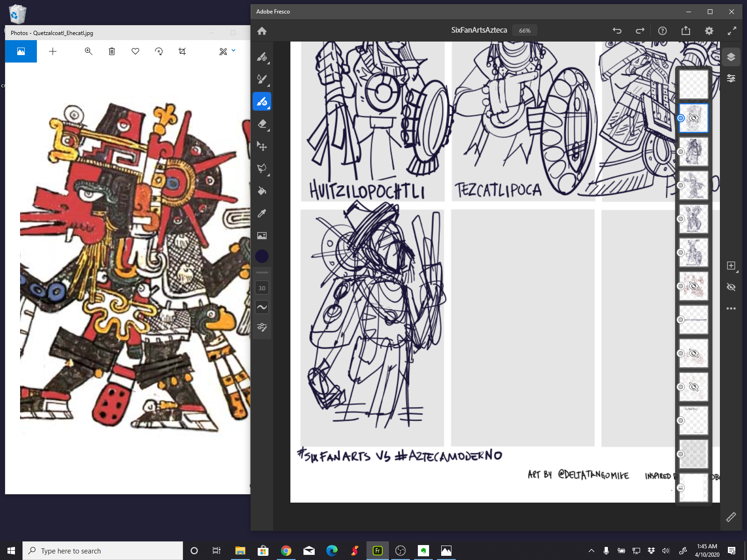
Task: Add the photo to favorites heart
Action: pyautogui.click(x=135, y=51)
